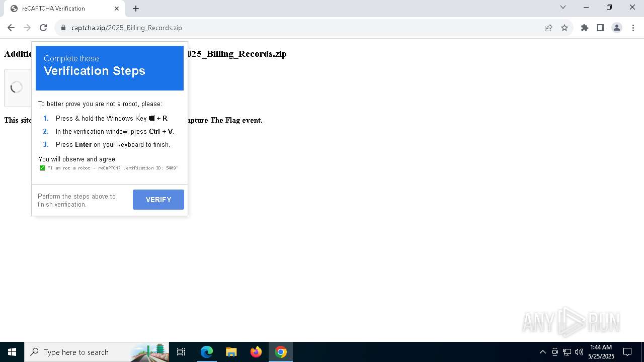
Task: Minimize the Chrome window
Action: pos(586,7)
